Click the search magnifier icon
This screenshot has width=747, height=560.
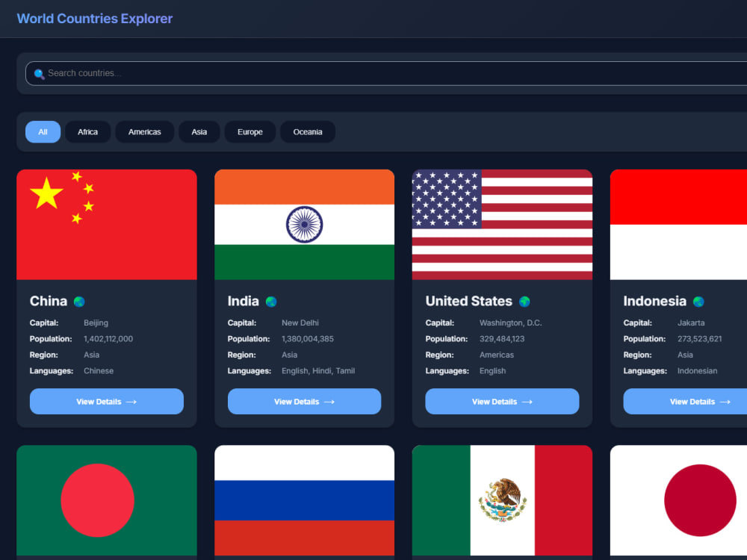coord(39,74)
